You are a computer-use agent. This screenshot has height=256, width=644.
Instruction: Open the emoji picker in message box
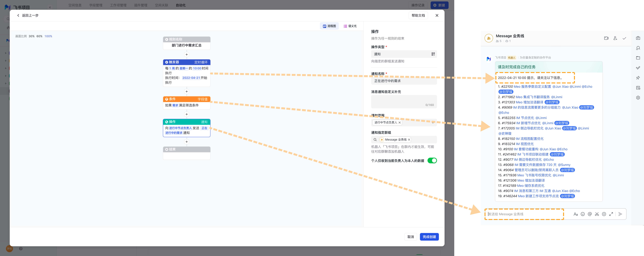point(583,214)
